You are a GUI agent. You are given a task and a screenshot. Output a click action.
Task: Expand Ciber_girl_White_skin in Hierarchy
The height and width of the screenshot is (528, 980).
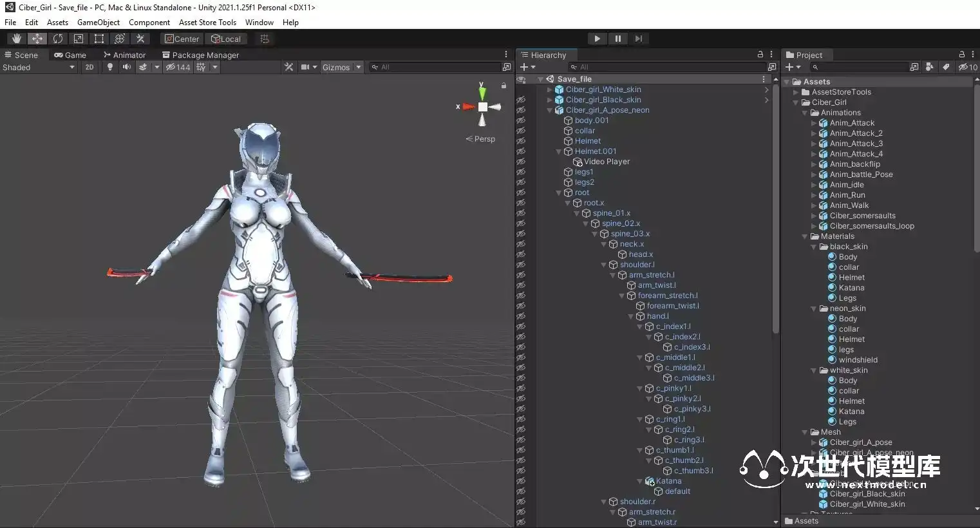tap(549, 90)
